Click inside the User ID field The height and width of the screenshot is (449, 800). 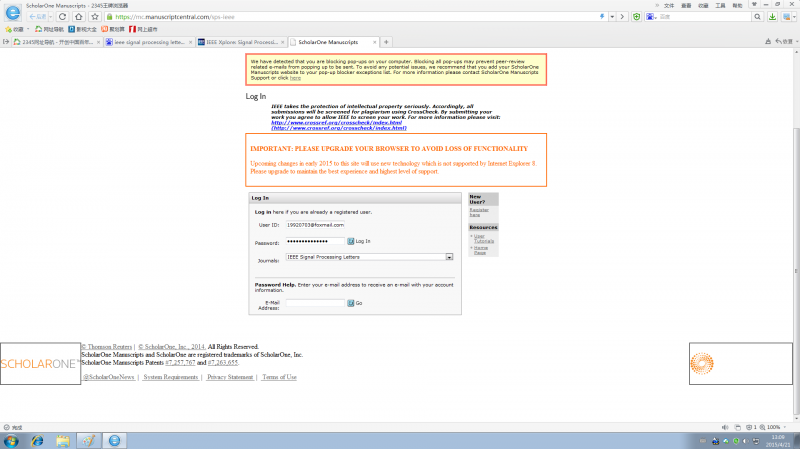[315, 224]
